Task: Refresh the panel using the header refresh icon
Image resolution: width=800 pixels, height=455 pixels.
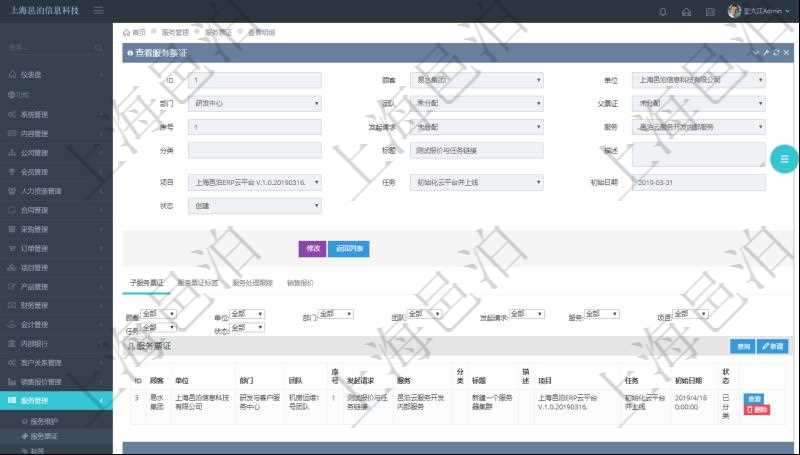Action: [x=776, y=52]
